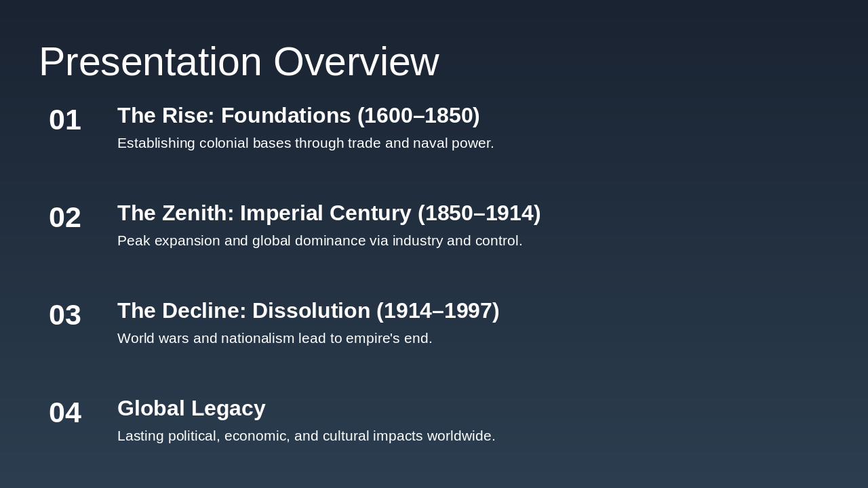Screen dimensions: 868x488
Task: Click the (1600–1850) date range
Action: [x=418, y=116]
